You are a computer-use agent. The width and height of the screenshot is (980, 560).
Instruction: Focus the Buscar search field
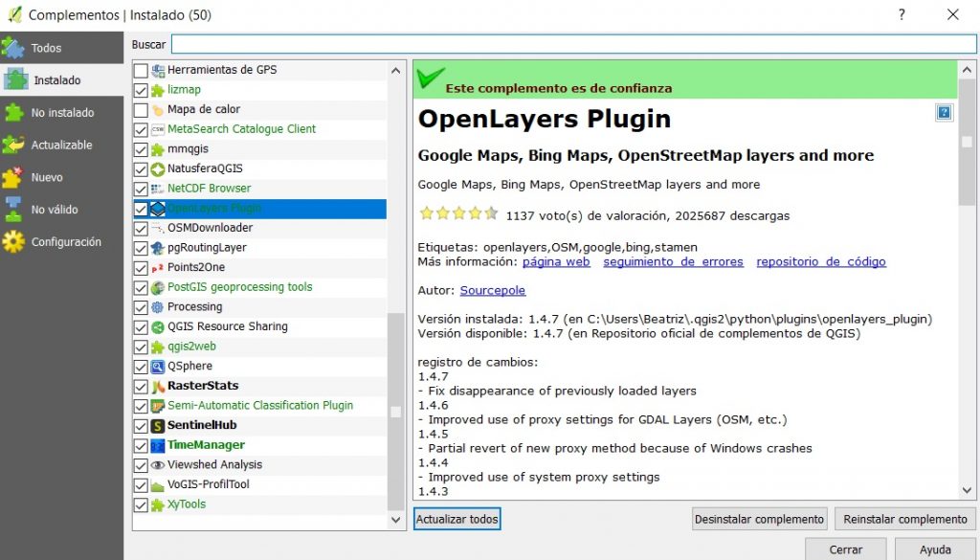(x=573, y=44)
